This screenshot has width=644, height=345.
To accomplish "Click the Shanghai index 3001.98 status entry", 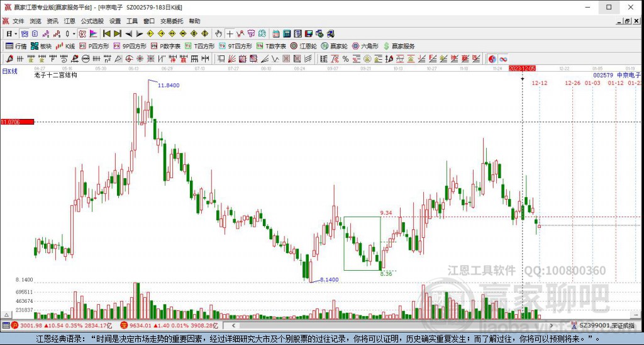I will tap(62, 325).
